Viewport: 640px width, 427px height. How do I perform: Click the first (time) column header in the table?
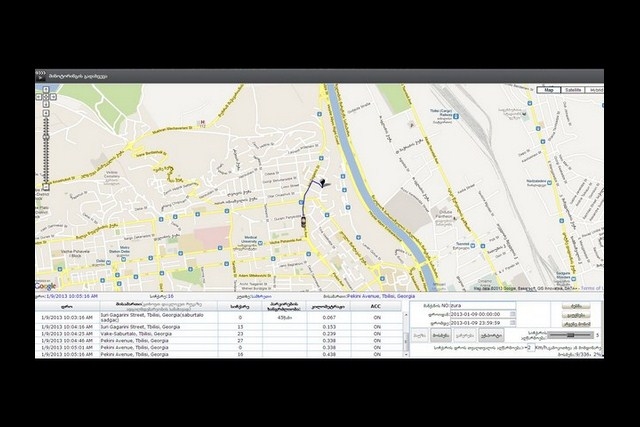click(67, 306)
